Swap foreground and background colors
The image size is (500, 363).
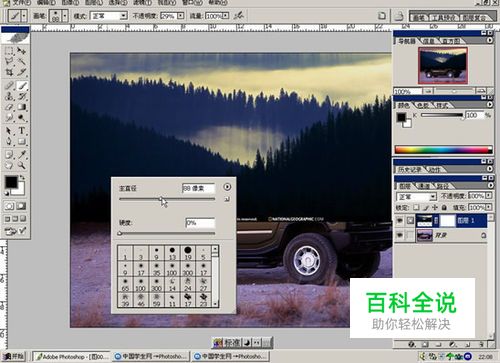pyautogui.click(x=22, y=178)
